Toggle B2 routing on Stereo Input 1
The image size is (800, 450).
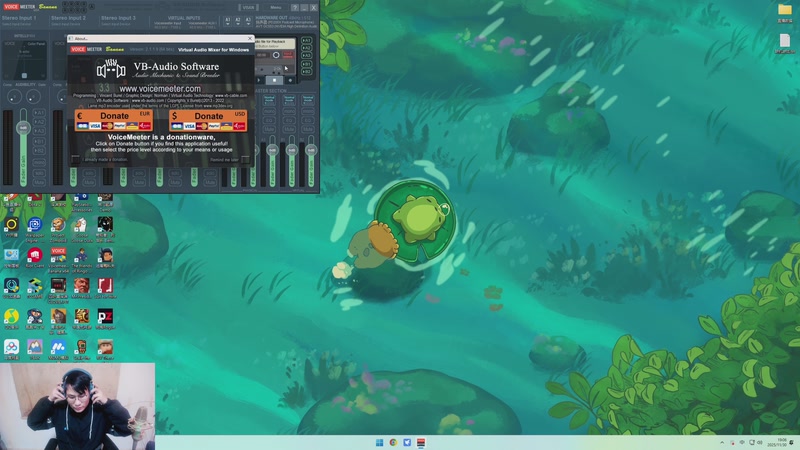[39, 151]
